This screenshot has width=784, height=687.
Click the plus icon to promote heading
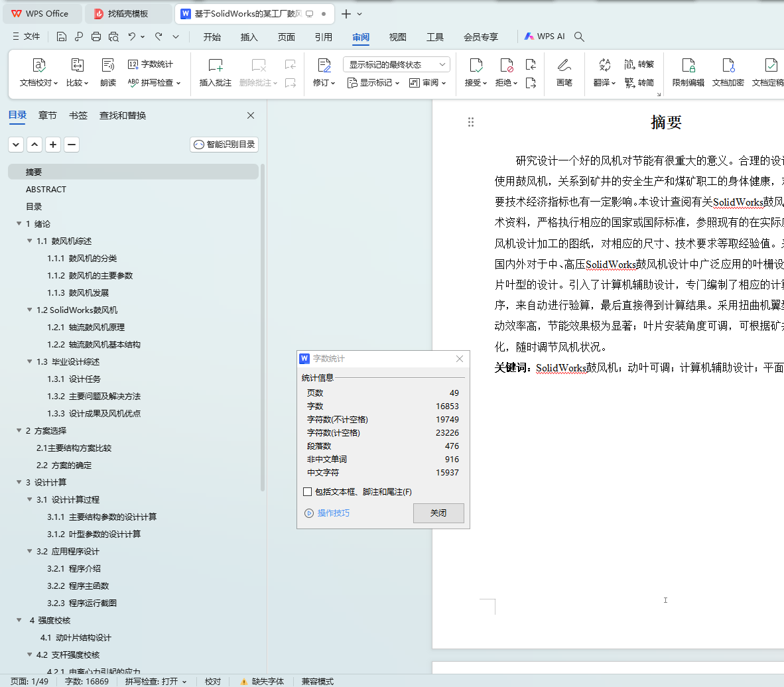[53, 145]
